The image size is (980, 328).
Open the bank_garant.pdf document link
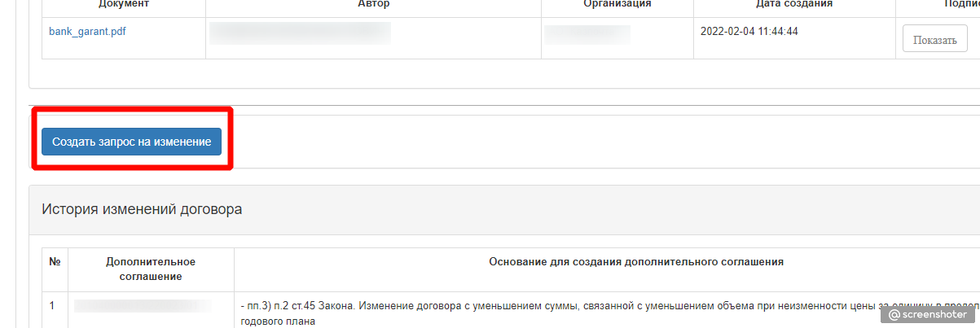click(x=87, y=32)
